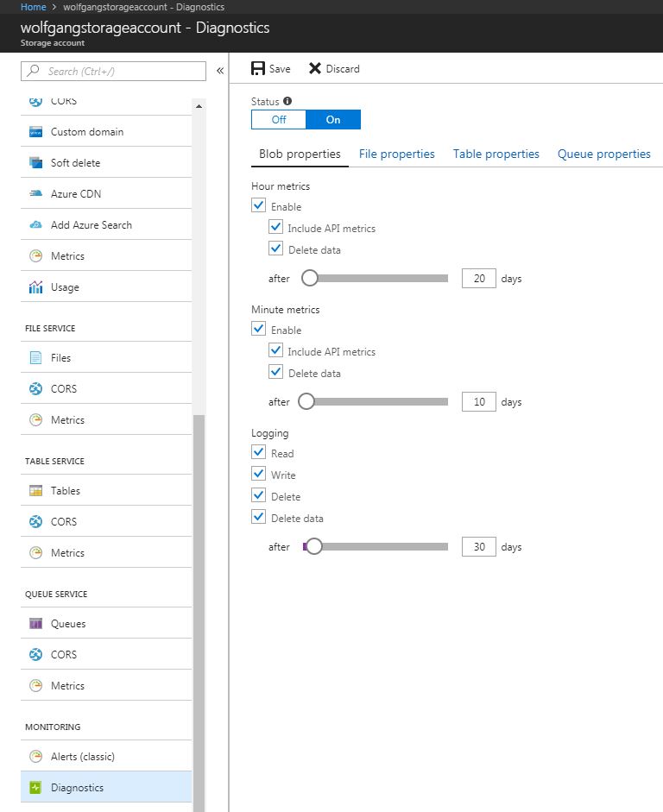Toggle Hour metrics Enable checkbox
Viewport: 663px width, 812px height.
coord(258,205)
